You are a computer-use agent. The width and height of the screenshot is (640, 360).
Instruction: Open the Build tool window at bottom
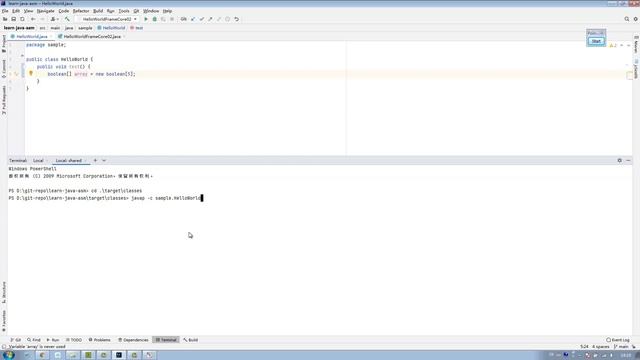point(191,340)
